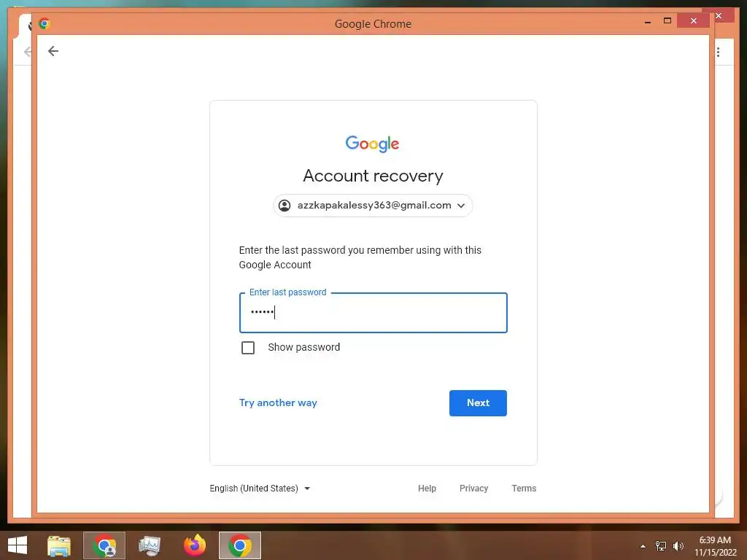This screenshot has height=560, width=747.
Task: Expand the azzkapakalessy363@gmail.com account chooser
Action: click(373, 205)
